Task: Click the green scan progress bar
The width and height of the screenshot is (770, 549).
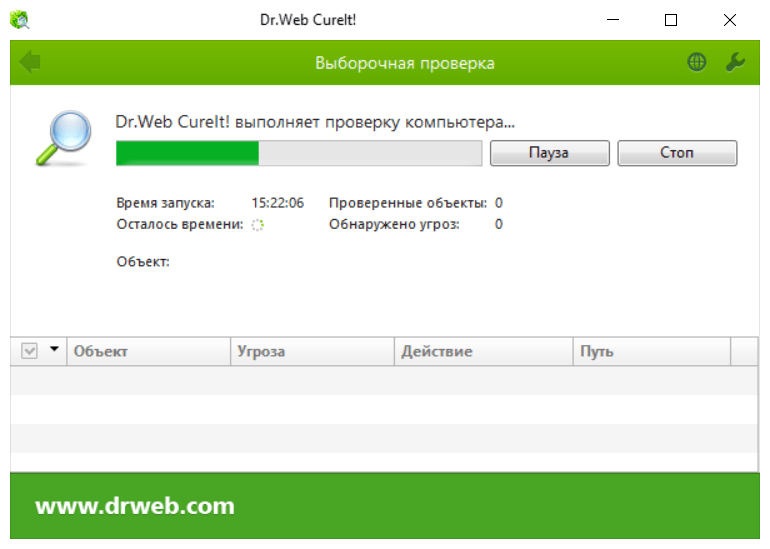Action: click(x=299, y=153)
